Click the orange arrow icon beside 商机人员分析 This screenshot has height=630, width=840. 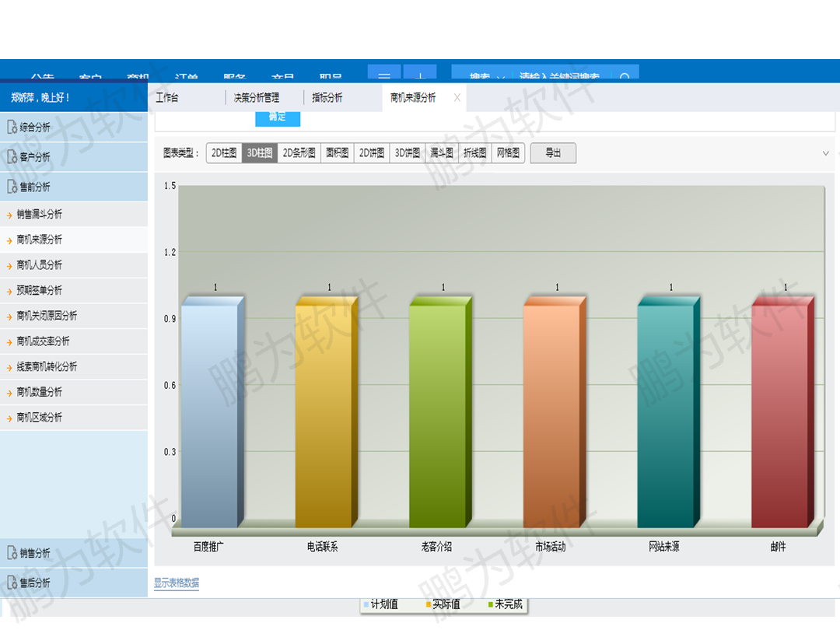9,266
